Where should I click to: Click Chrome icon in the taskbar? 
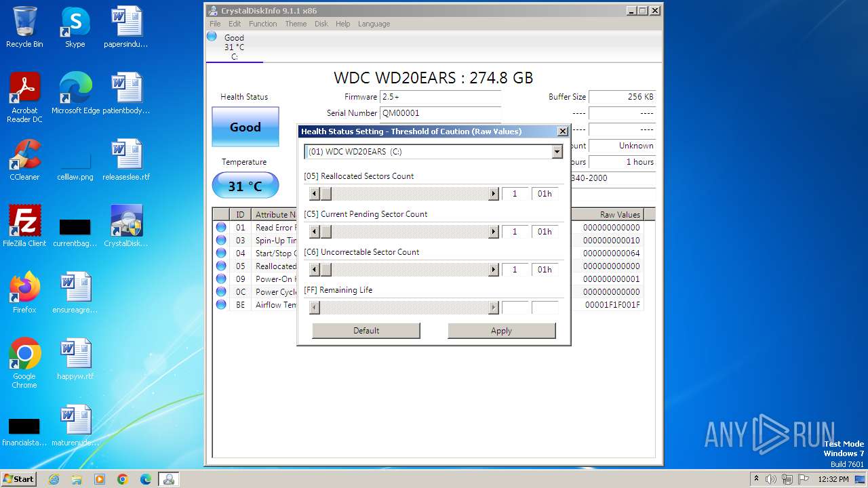123,479
